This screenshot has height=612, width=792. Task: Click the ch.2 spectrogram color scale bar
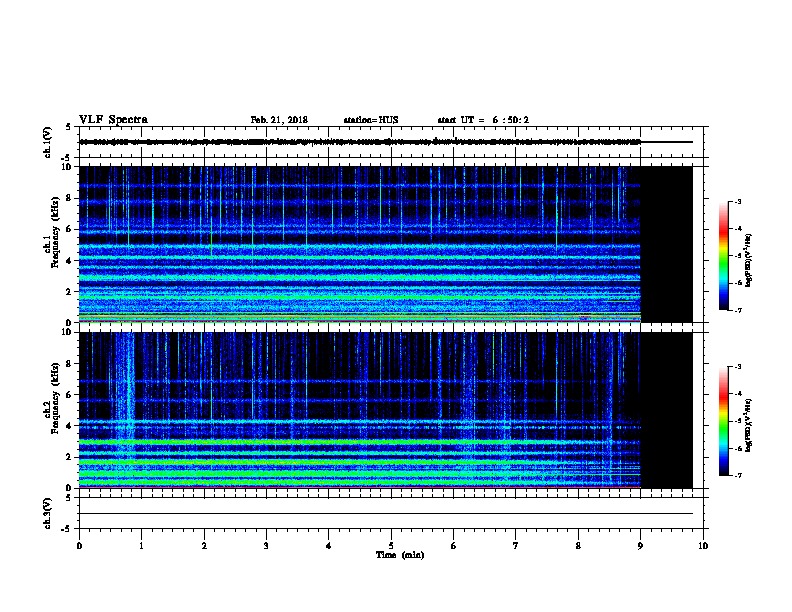(x=724, y=421)
